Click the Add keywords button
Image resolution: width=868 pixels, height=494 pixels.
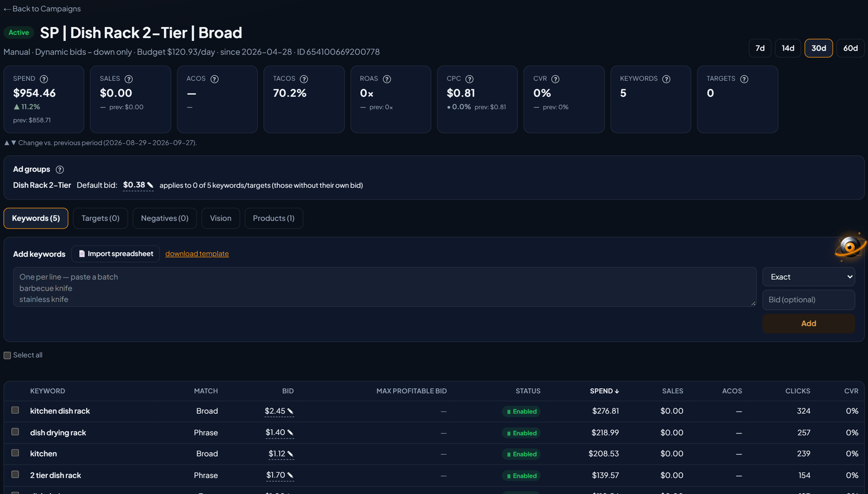808,324
